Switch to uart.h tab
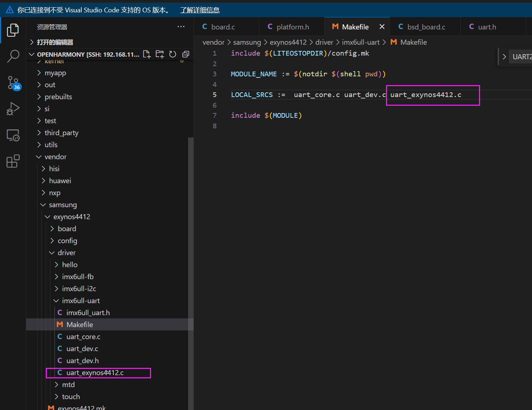 493,27
